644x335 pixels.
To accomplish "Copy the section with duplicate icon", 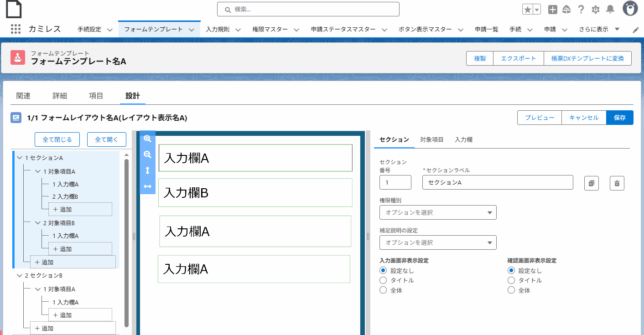I will (x=592, y=183).
